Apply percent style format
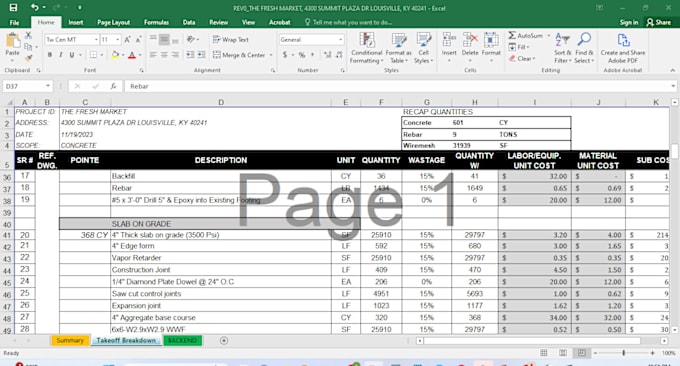The height and width of the screenshot is (366, 680). click(302, 55)
